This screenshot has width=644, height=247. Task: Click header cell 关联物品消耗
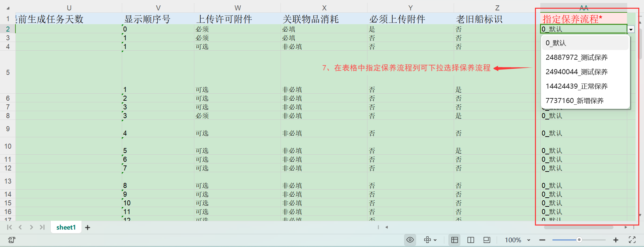[x=324, y=19]
